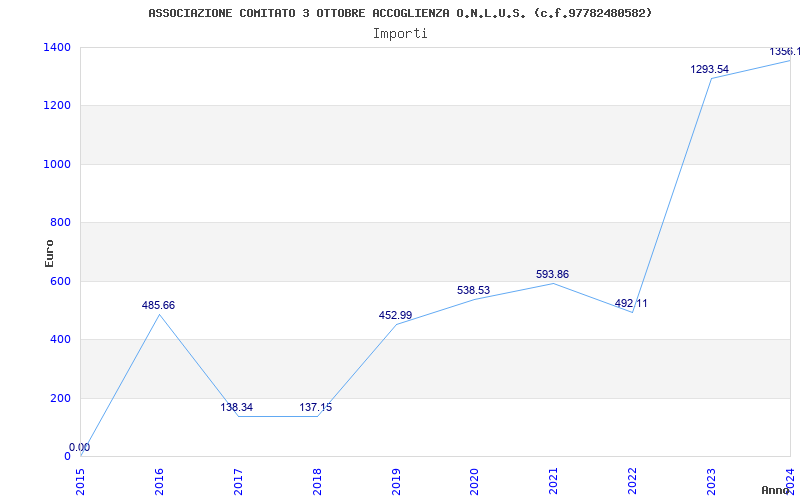
Task: Click the 2017 x-axis year label
Action: coord(238,482)
